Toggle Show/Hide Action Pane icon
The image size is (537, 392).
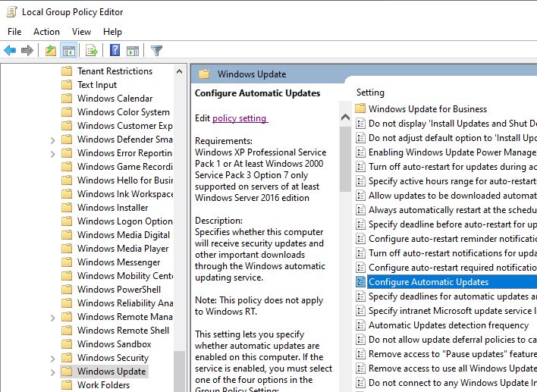click(x=133, y=51)
